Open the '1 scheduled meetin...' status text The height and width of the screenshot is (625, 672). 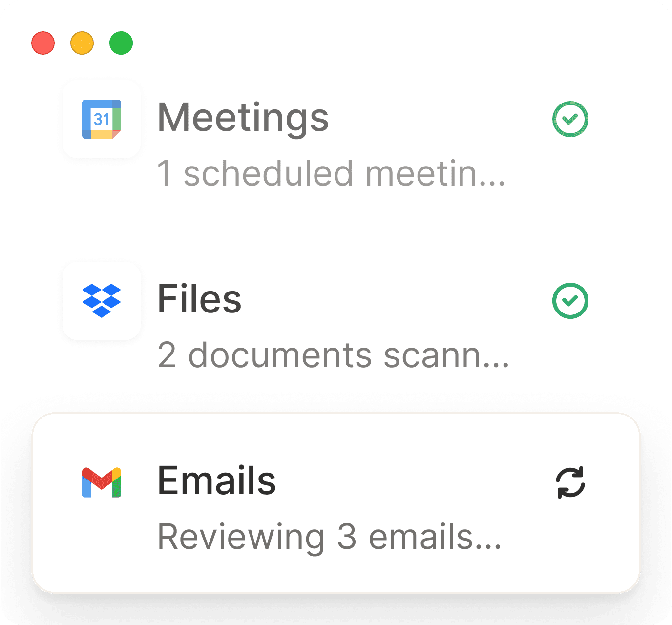pos(332,173)
